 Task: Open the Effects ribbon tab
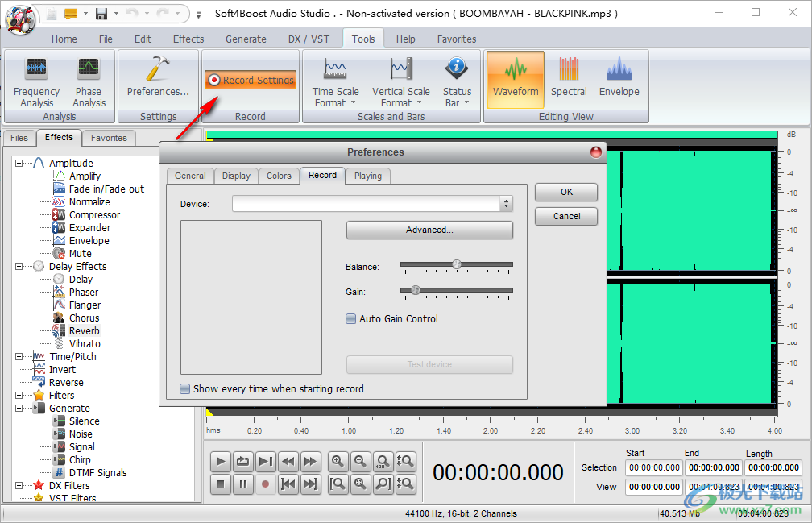[x=188, y=39]
